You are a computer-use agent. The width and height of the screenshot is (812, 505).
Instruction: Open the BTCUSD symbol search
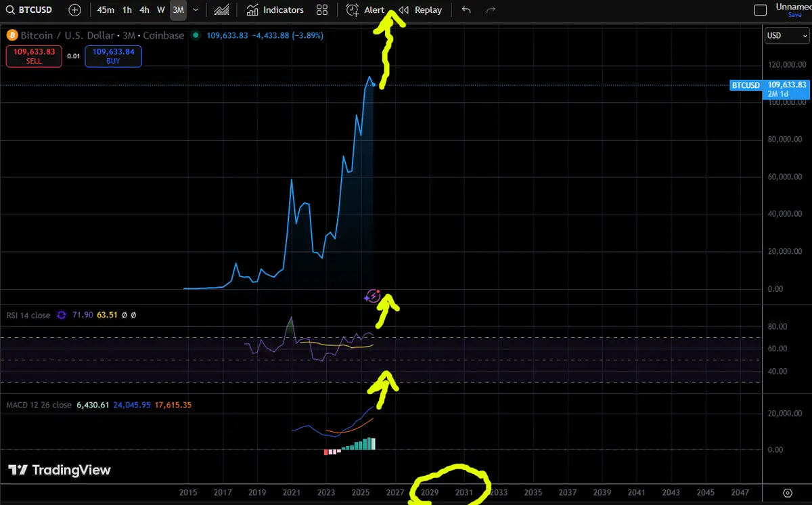pyautogui.click(x=30, y=10)
